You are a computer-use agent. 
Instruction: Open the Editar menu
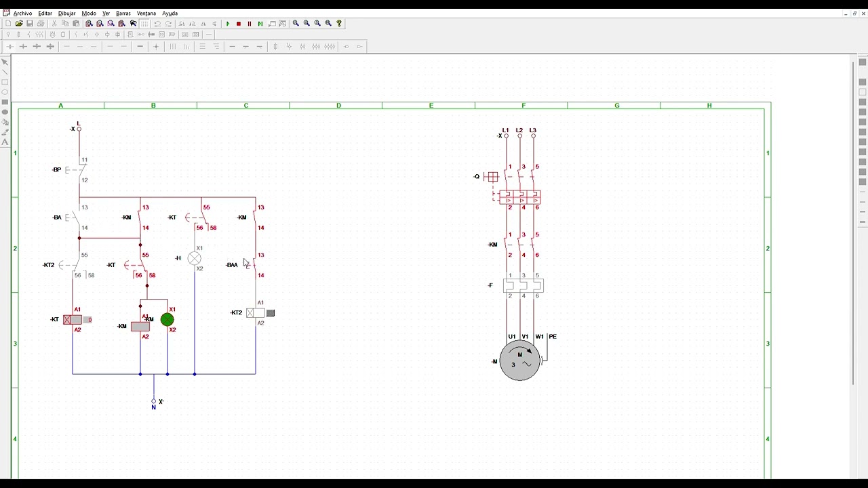[45, 14]
